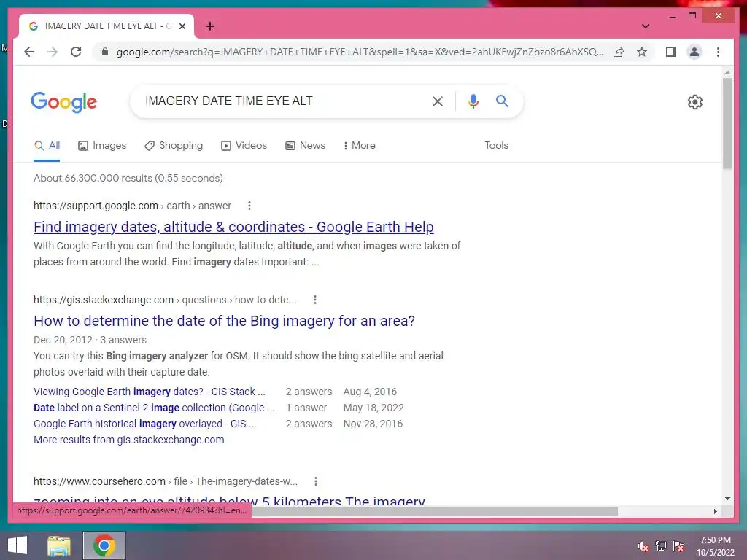Reload the current page
This screenshot has height=560, width=747.
pyautogui.click(x=76, y=52)
